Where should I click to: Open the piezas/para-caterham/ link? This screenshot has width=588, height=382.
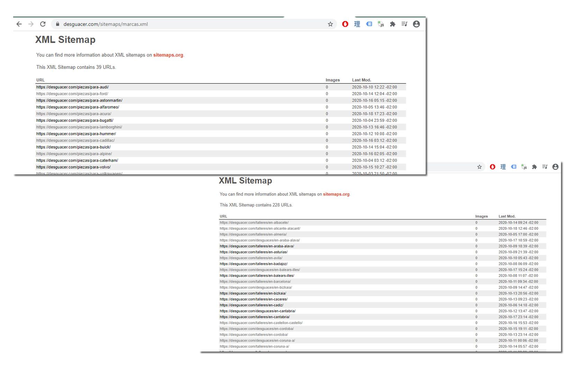click(x=77, y=161)
